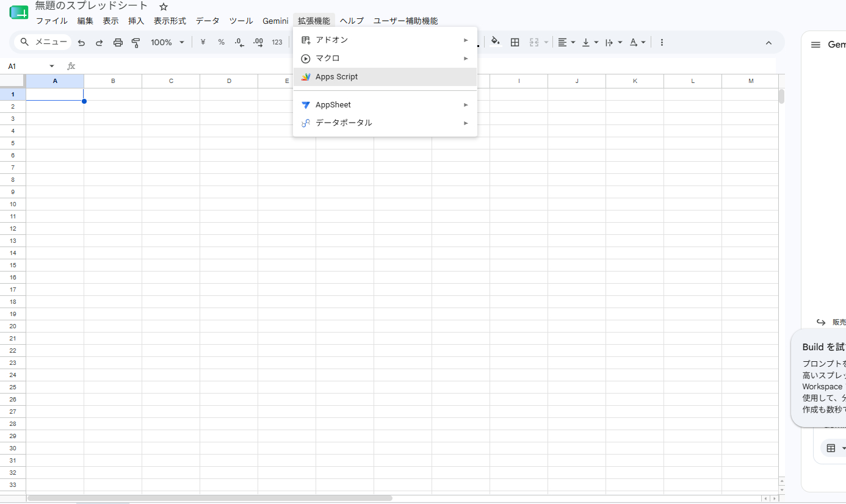
Task: Increase decimal places
Action: [258, 42]
